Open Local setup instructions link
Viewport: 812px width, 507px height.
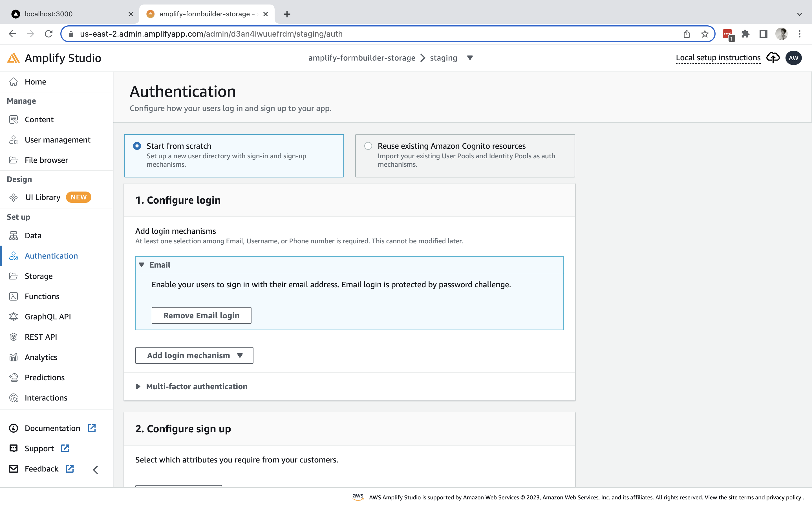pos(718,58)
